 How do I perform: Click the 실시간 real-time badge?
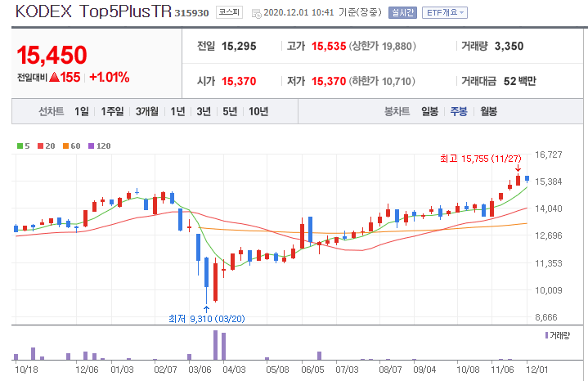[x=402, y=13]
